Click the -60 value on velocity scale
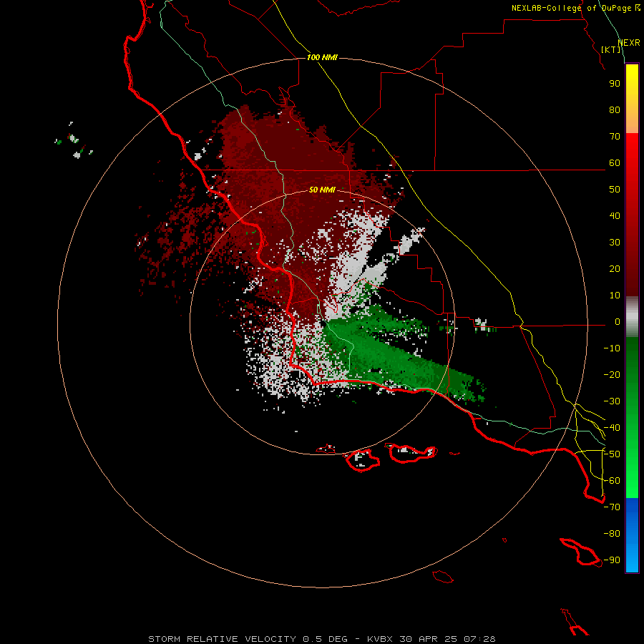The image size is (644, 644). pos(612,481)
